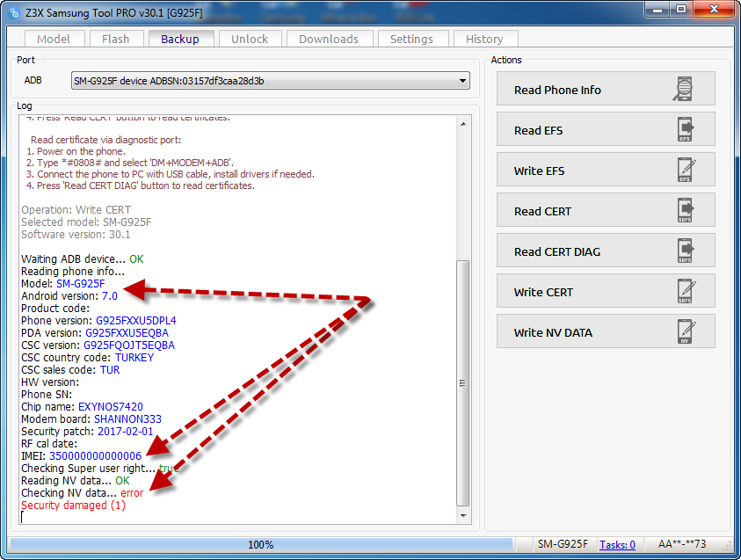
Task: Click the log scrollbar down arrow
Action: point(463,516)
